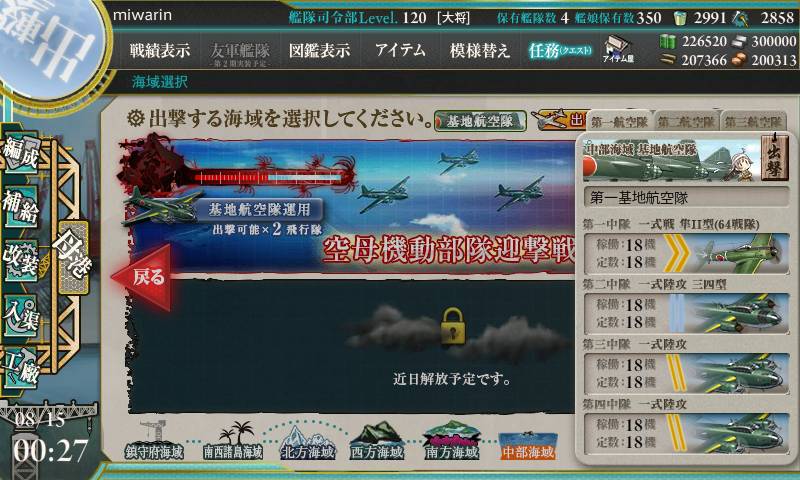Screen dimensions: 800x480
Task: Return to home port via 母港 icon
Action: click(x=73, y=257)
